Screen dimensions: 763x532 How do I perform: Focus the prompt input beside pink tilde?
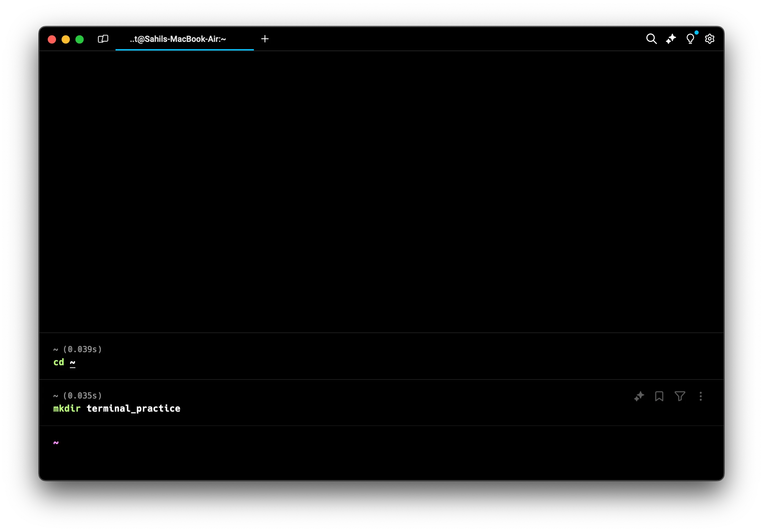(208, 443)
